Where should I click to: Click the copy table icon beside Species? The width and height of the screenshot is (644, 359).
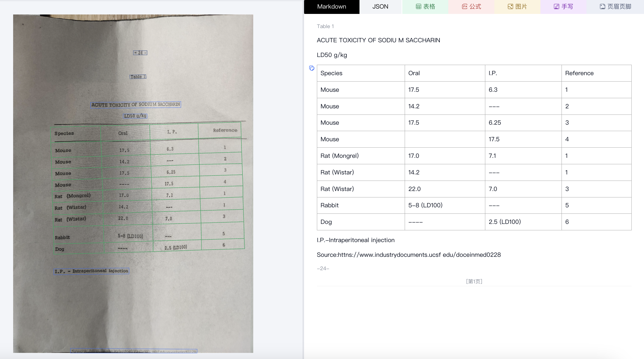tap(312, 68)
